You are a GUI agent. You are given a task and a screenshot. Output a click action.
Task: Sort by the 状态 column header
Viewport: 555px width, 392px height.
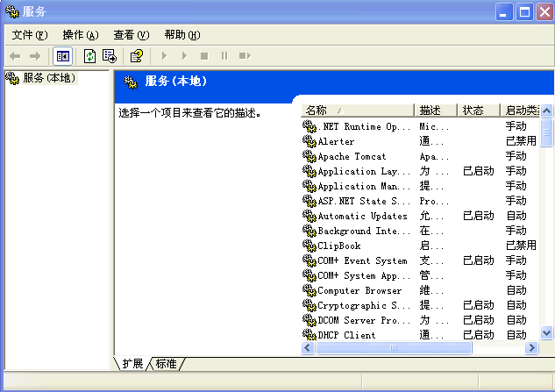479,110
